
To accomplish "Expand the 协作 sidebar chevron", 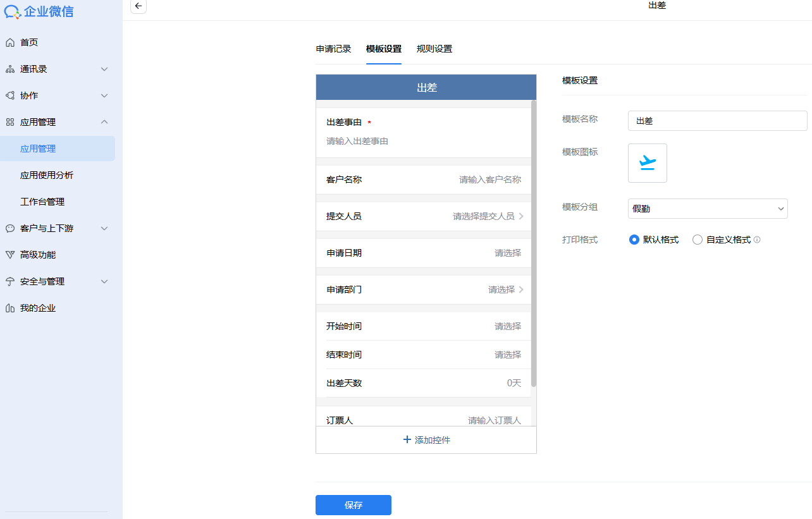I will coord(104,95).
